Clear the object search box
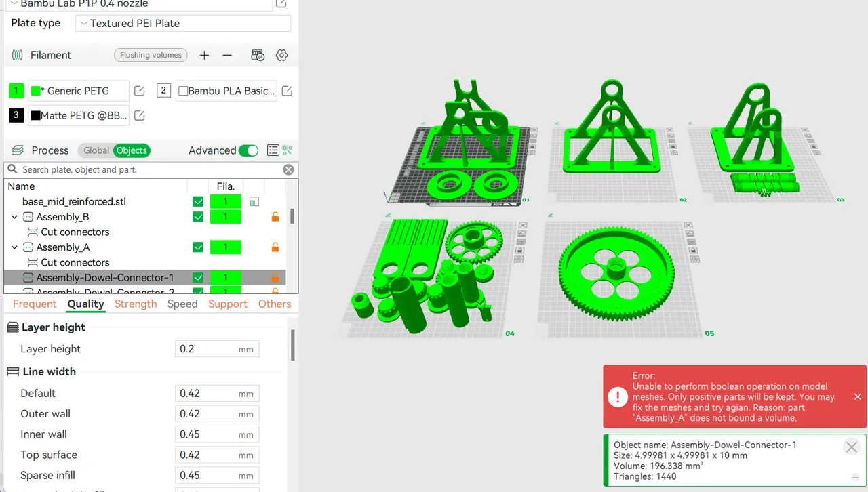 click(x=288, y=169)
